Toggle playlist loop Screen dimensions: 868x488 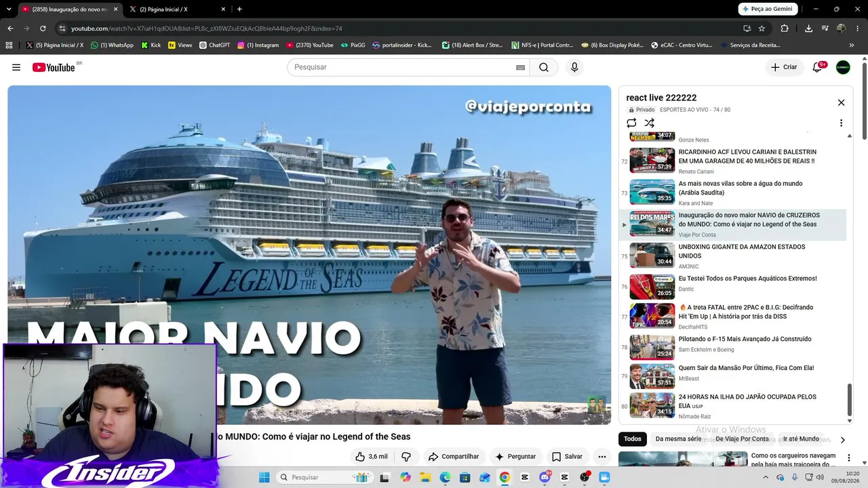(631, 123)
